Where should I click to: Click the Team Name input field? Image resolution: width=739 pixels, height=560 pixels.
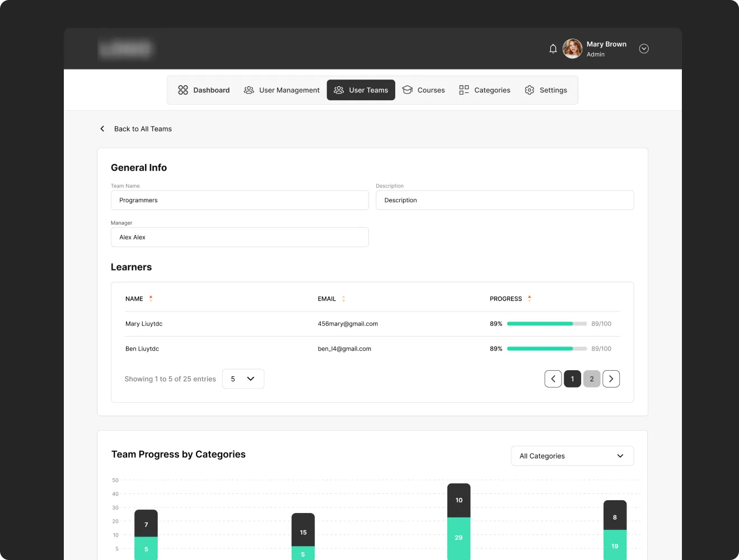click(x=240, y=200)
